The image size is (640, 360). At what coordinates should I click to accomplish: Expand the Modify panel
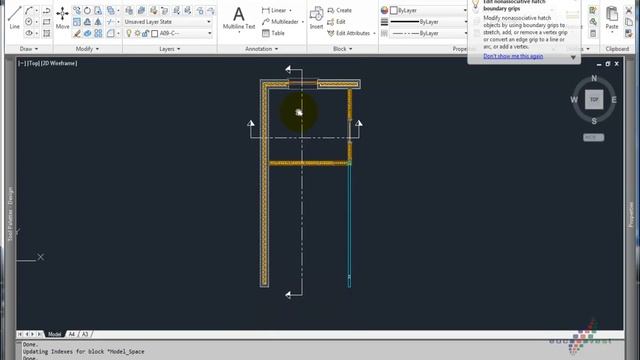click(87, 49)
